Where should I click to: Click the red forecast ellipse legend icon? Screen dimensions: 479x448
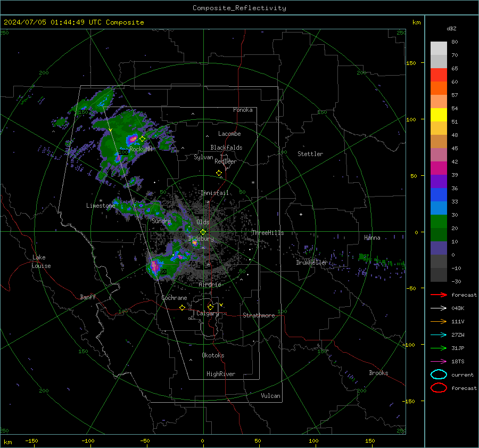click(439, 388)
